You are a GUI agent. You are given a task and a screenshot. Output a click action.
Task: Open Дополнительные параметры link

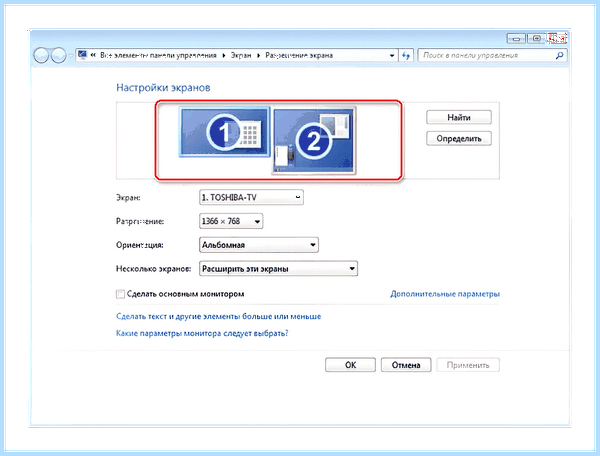tap(445, 294)
